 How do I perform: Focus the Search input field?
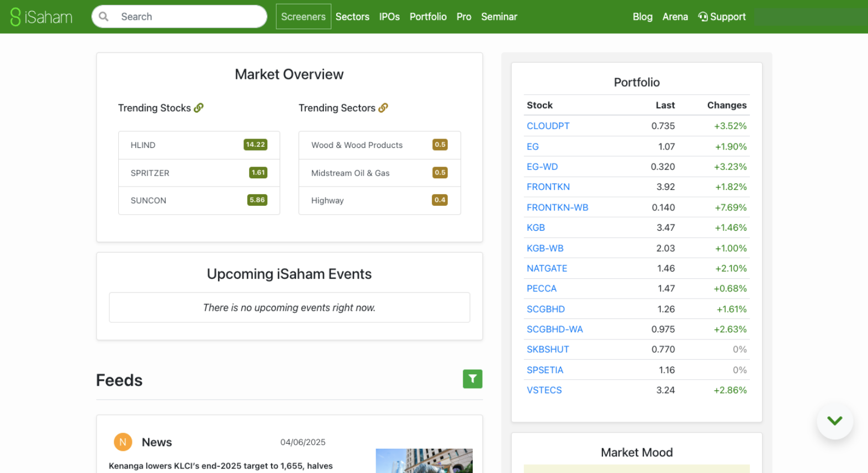pyautogui.click(x=179, y=17)
